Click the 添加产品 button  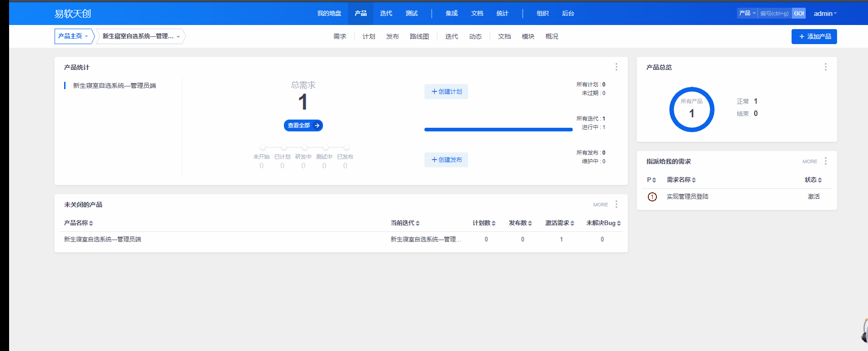(814, 36)
